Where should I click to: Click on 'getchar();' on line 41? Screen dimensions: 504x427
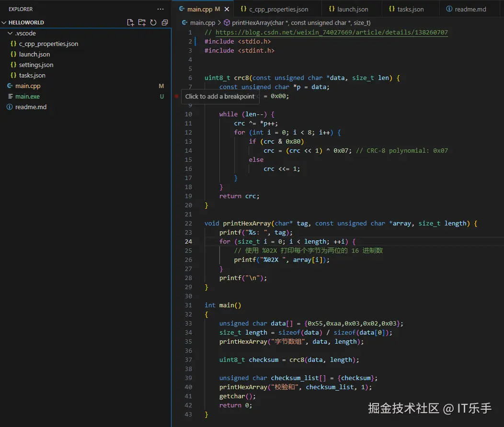(x=238, y=396)
